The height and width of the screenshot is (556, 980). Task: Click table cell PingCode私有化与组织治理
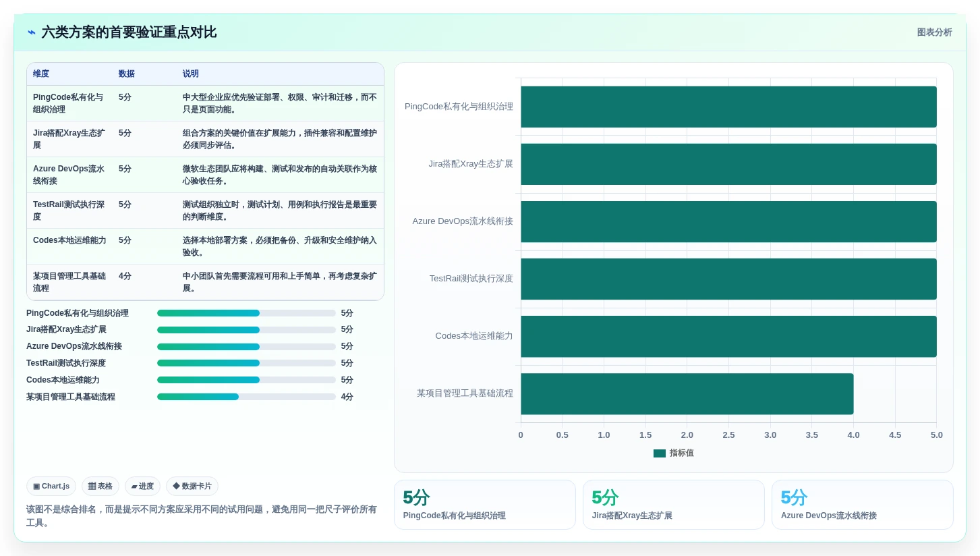(x=69, y=103)
